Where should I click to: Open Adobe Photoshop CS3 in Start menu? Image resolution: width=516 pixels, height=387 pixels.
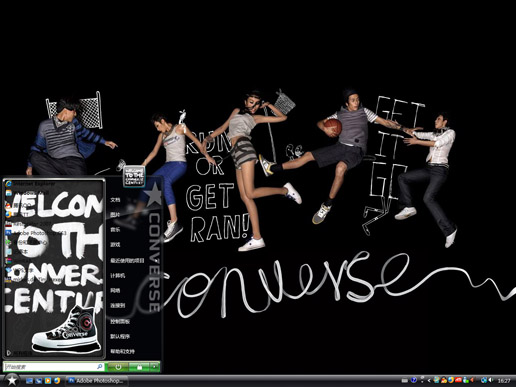coord(37,233)
